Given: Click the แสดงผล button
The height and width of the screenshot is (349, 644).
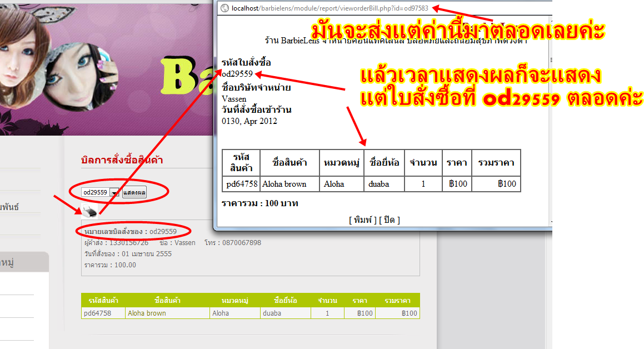Looking at the screenshot, I should click(134, 193).
